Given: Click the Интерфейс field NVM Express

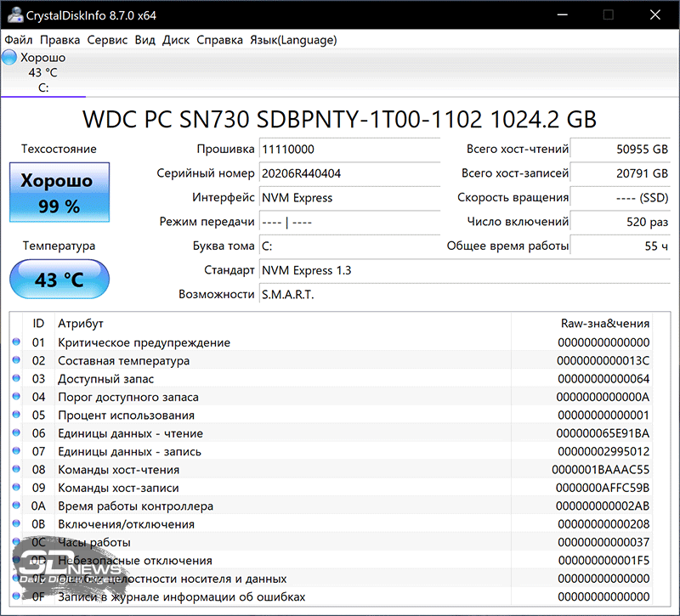Looking at the screenshot, I should tap(349, 198).
